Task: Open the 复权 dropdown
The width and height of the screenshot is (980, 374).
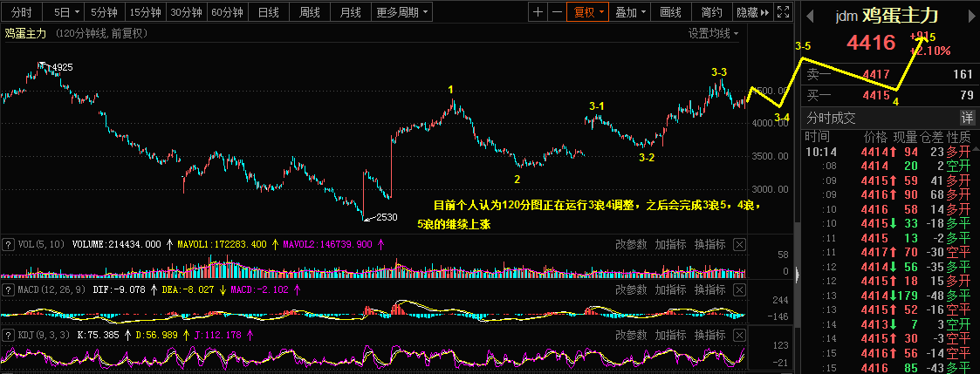Action: (x=587, y=12)
